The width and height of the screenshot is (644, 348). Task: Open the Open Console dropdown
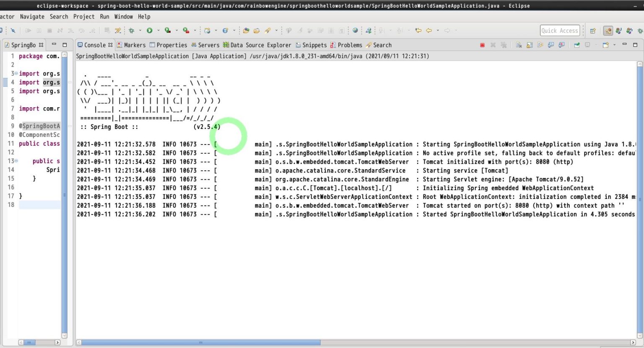[x=615, y=45]
